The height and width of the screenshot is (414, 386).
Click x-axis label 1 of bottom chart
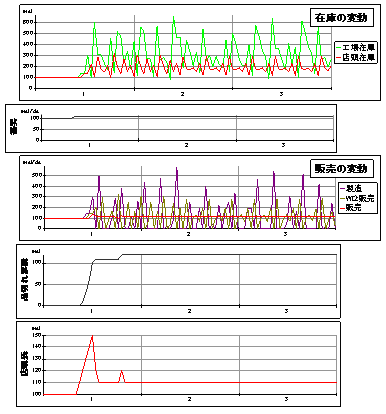(x=92, y=399)
